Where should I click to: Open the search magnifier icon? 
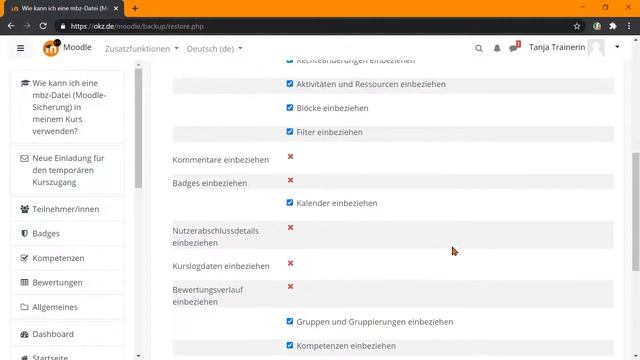(479, 49)
